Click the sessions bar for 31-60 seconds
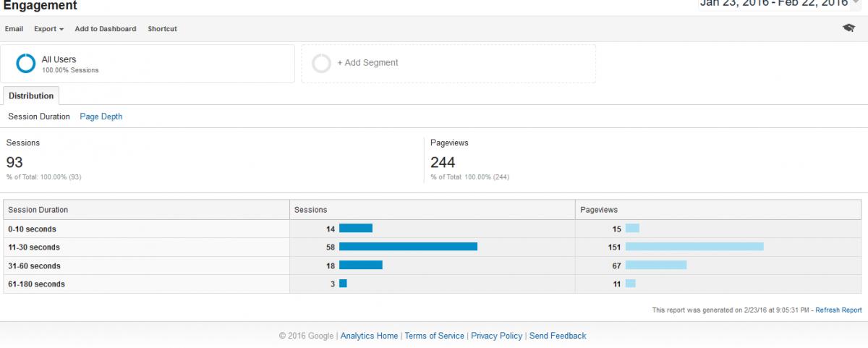The height and width of the screenshot is (348, 868). (x=361, y=266)
